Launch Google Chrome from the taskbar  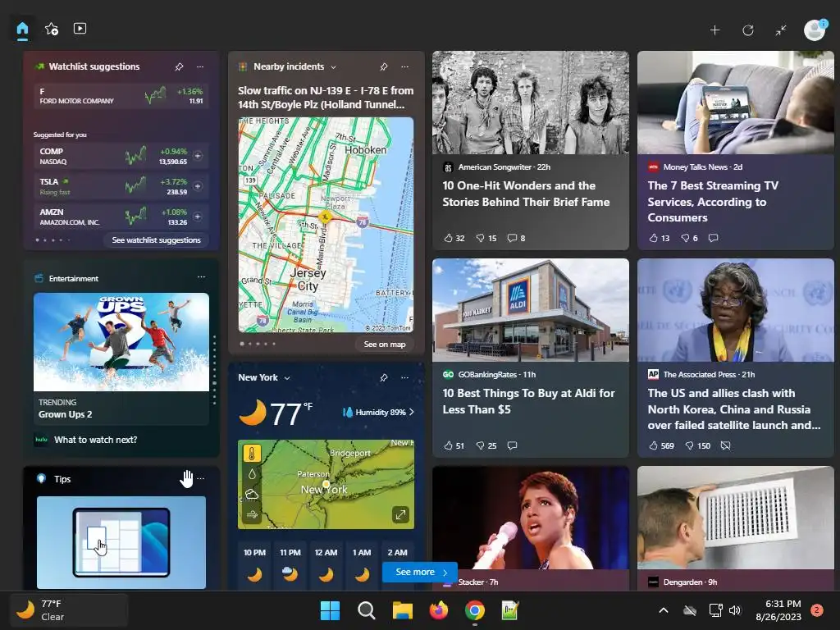point(475,610)
